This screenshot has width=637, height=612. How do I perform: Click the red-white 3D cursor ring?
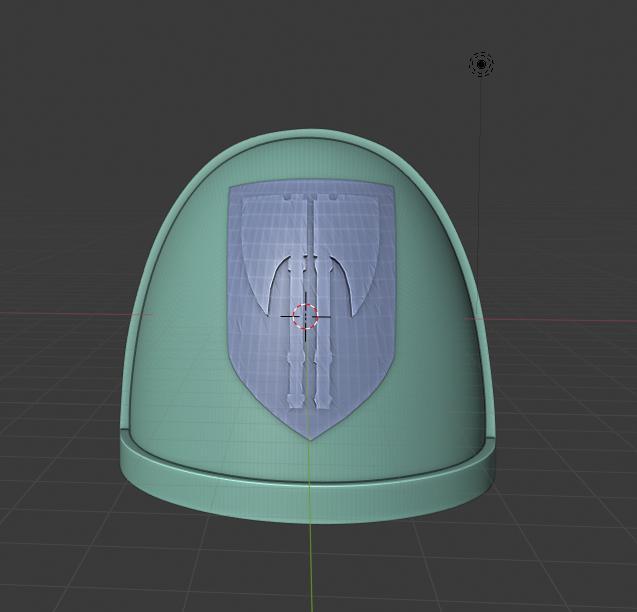coord(305,316)
